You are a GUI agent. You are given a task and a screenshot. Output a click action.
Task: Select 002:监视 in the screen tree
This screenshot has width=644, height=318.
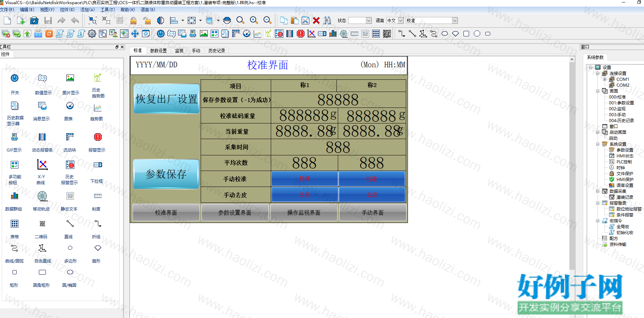617,109
